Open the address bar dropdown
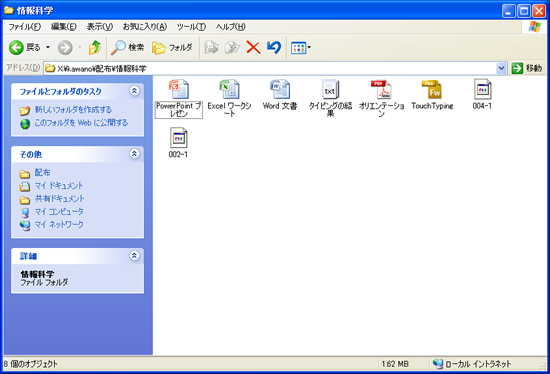 tap(502, 68)
